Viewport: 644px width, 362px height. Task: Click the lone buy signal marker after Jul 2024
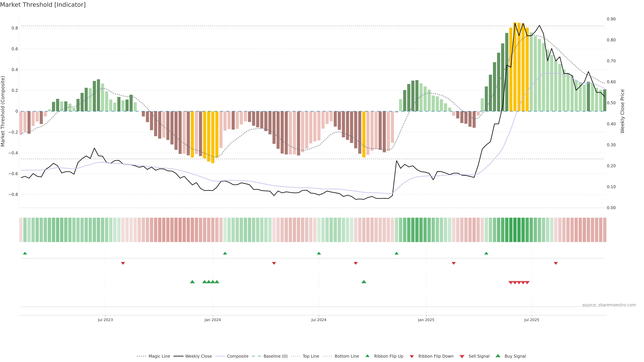click(x=364, y=282)
